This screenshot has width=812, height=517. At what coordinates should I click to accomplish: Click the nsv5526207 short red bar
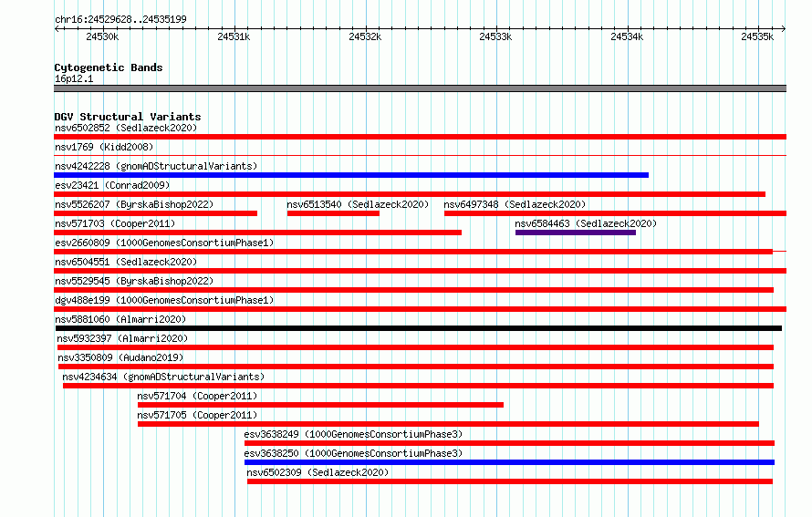155,213
